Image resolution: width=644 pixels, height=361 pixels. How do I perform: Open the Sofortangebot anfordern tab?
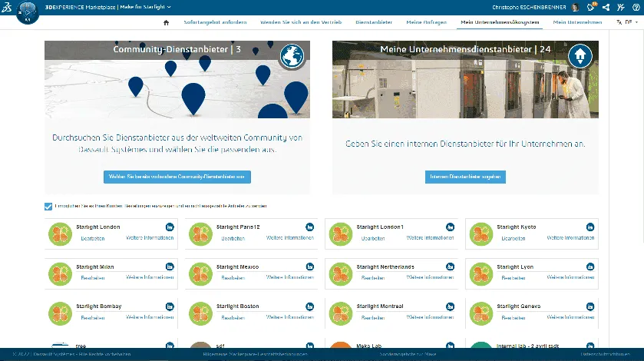(x=215, y=22)
